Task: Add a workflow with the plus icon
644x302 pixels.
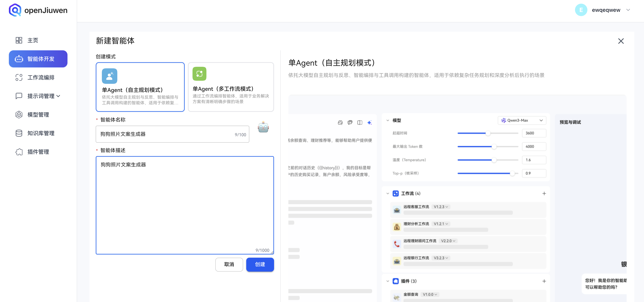Action: [x=544, y=193]
